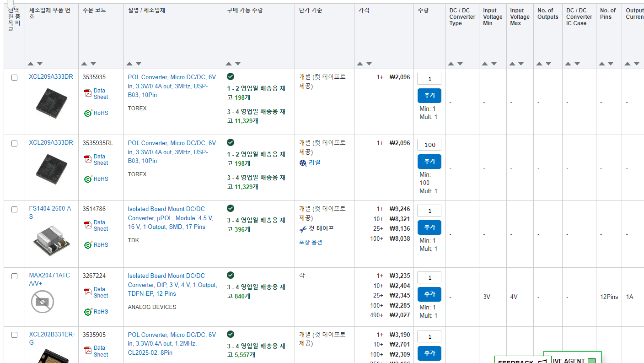Click the scissors 컷 테이프 icon

click(303, 228)
